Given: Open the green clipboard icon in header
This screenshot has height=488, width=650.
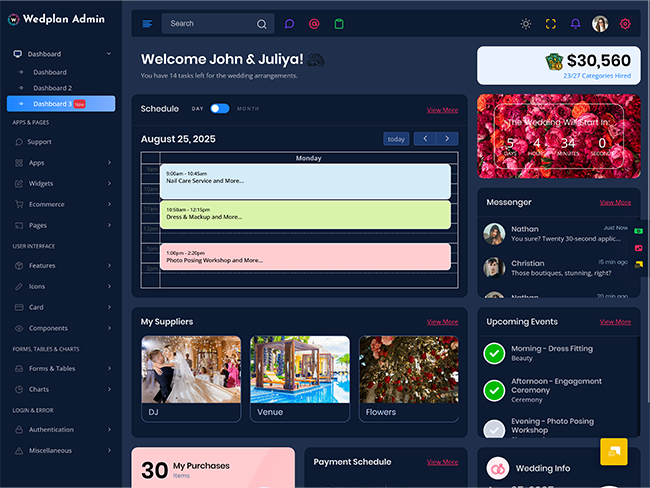Looking at the screenshot, I should pyautogui.click(x=339, y=24).
